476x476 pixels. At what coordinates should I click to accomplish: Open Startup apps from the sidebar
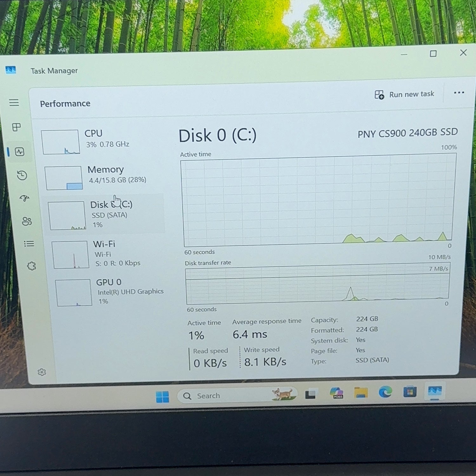pos(24,198)
